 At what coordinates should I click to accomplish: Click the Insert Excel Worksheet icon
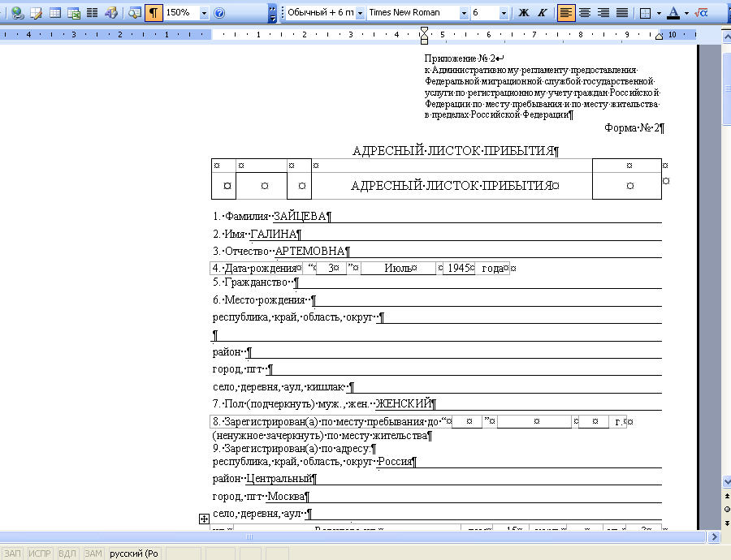pyautogui.click(x=74, y=12)
